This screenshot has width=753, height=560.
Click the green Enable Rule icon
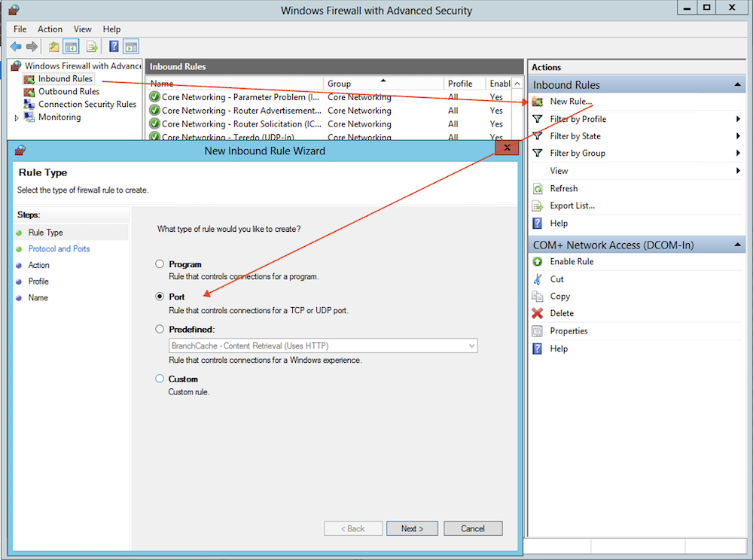(538, 262)
